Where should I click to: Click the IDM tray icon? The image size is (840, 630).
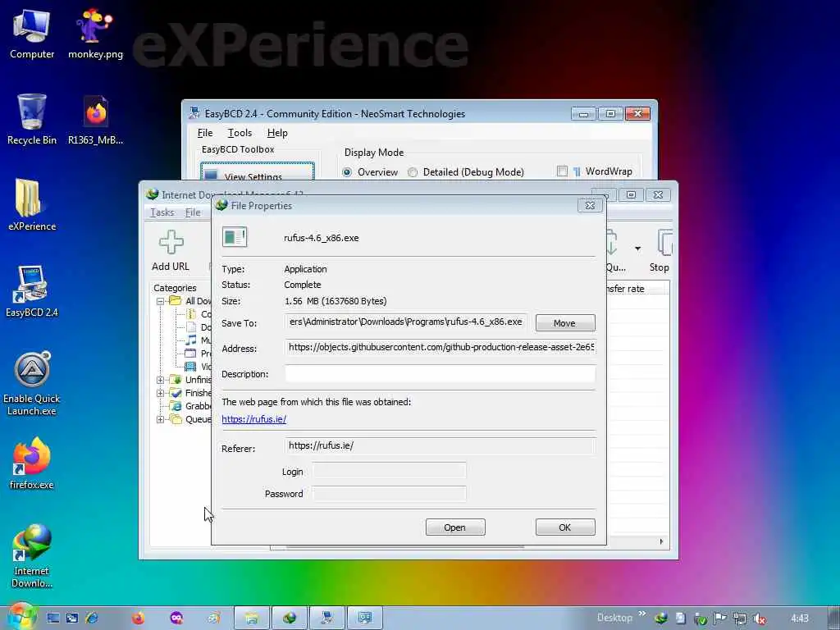(x=660, y=619)
